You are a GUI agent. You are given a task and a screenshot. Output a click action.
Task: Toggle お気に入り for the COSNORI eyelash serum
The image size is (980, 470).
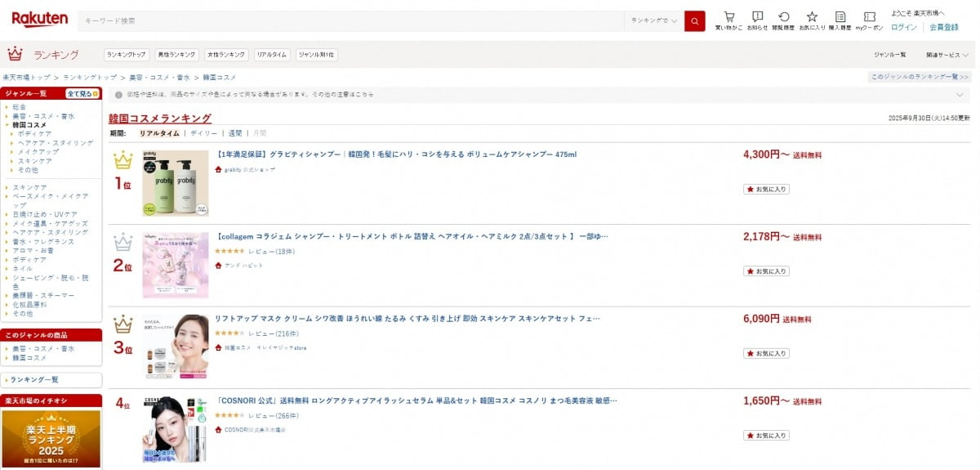tap(766, 436)
